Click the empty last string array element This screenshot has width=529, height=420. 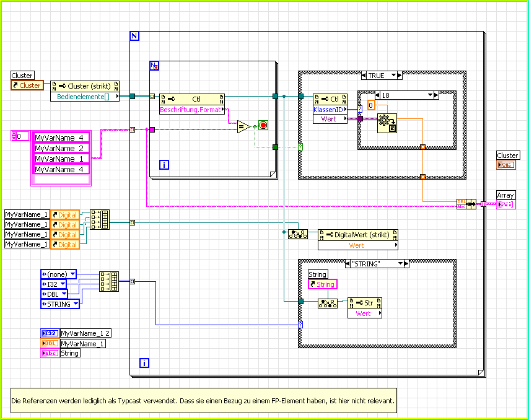61,179
